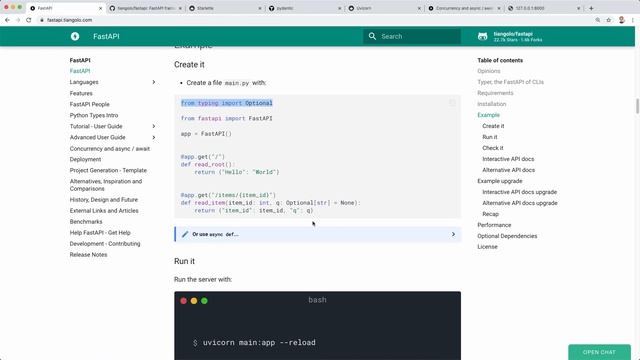640x360 pixels.
Task: Open the Release Notes sidebar link
Action: [88, 255]
